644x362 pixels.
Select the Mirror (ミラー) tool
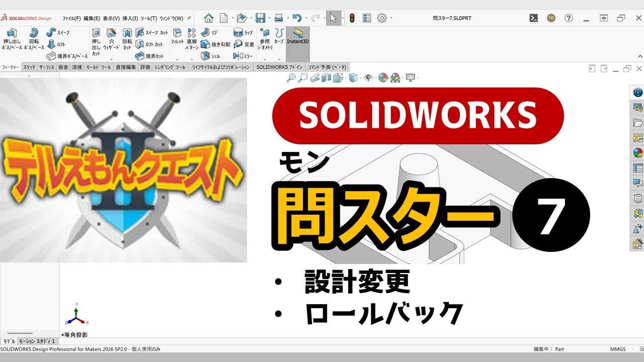pos(243,56)
